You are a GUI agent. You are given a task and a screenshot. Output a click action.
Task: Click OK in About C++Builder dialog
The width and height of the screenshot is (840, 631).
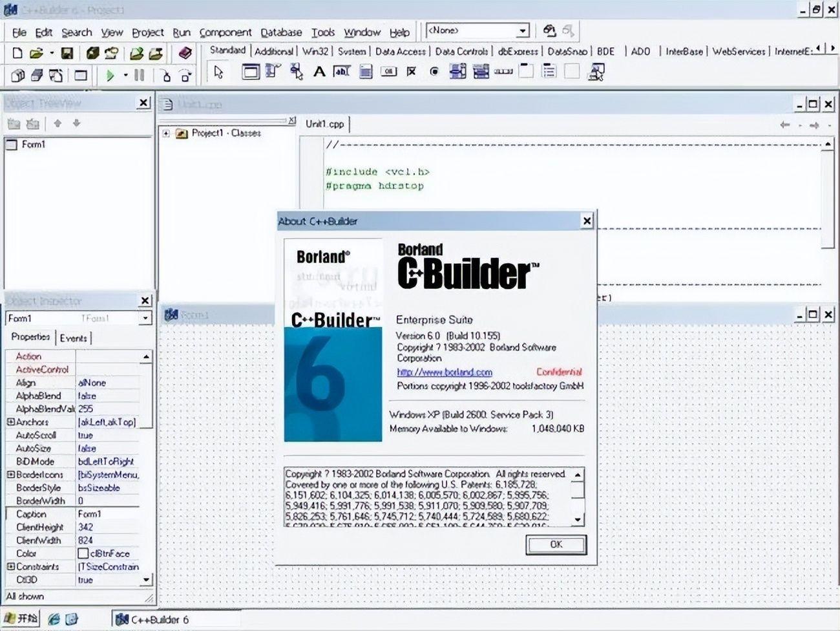tap(556, 544)
